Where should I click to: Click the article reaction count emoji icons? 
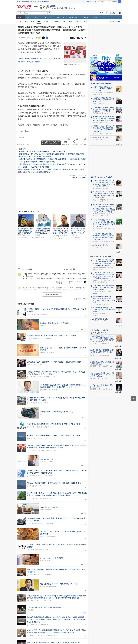pos(38,38)
